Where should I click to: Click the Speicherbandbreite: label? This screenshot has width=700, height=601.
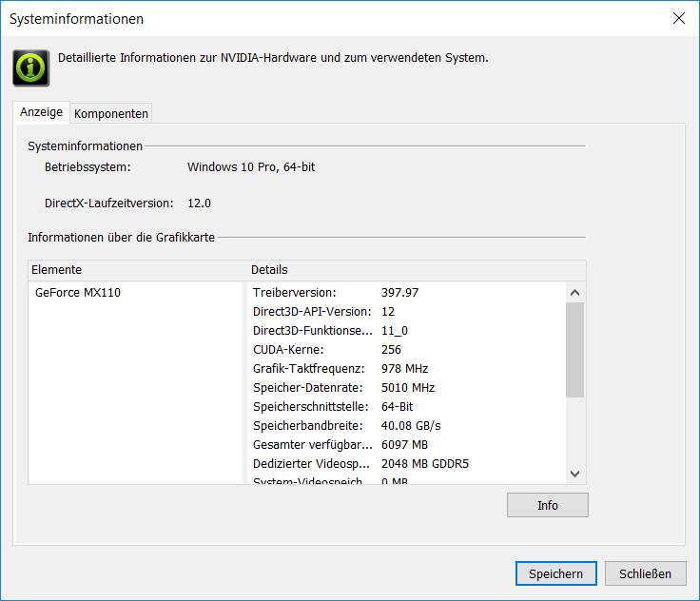coord(307,425)
